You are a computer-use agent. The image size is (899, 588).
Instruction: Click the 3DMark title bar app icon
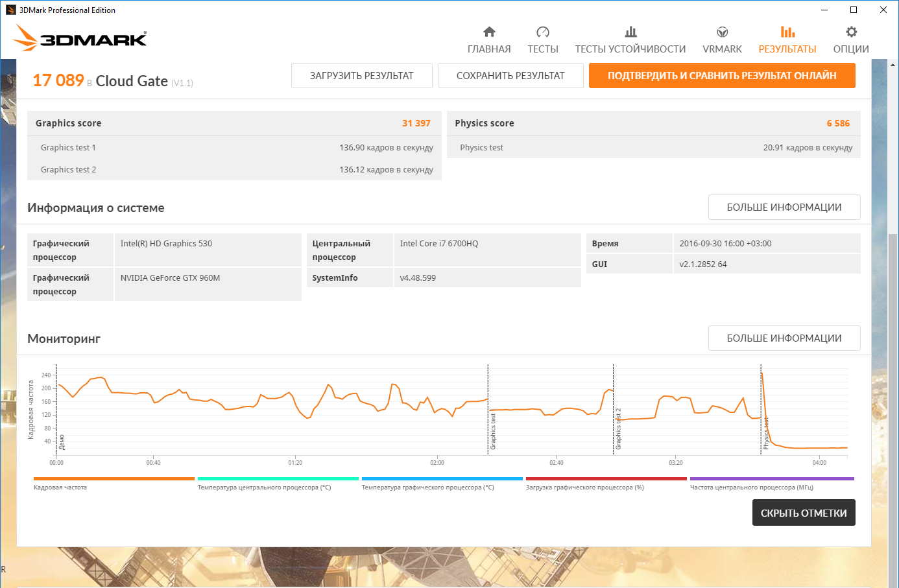[10, 10]
